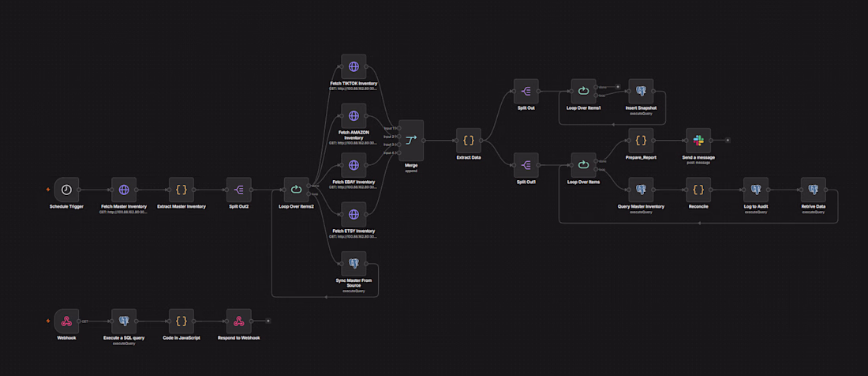
Task: Click the "Code in JavaScript" label text
Action: pos(181,338)
